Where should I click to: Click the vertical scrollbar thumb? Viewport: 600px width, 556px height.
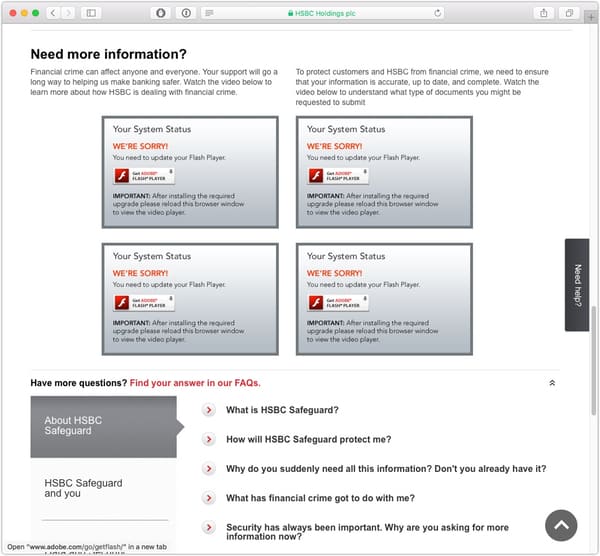pyautogui.click(x=593, y=359)
